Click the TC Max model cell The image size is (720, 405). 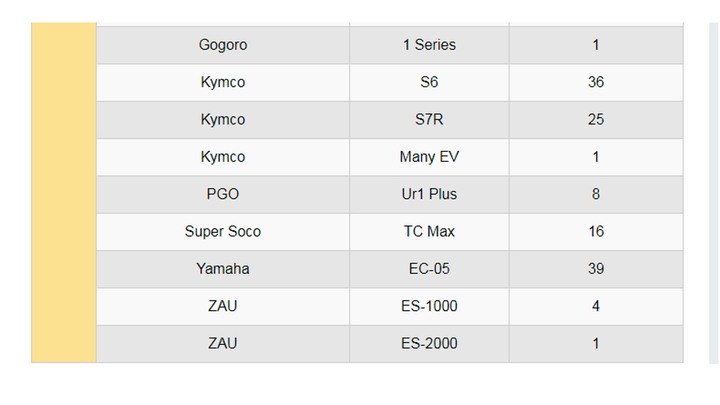click(429, 232)
